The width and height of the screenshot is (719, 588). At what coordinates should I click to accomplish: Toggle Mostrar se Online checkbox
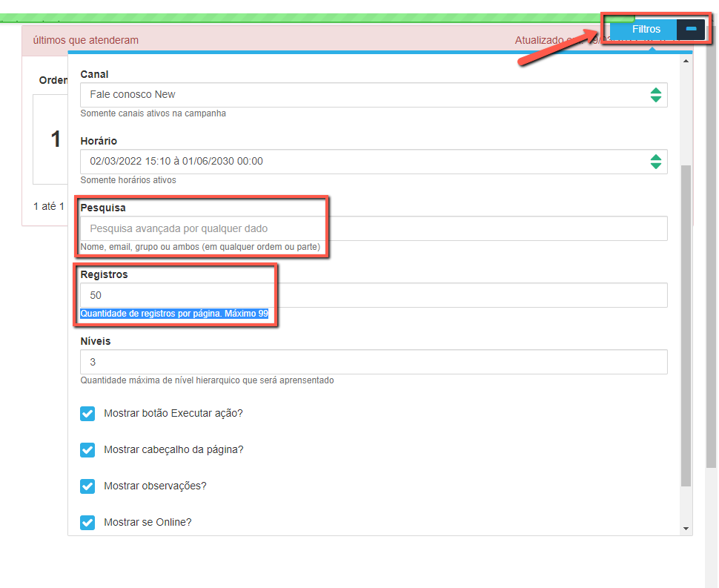(87, 523)
